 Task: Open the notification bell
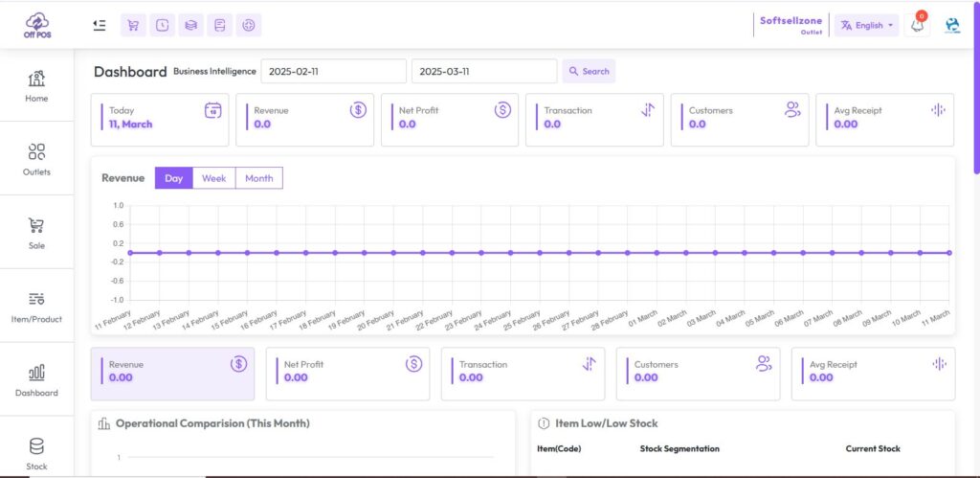tap(917, 26)
